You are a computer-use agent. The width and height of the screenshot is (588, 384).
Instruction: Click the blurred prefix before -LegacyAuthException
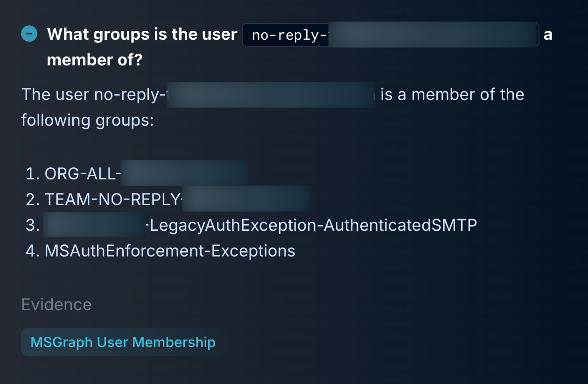coord(95,226)
